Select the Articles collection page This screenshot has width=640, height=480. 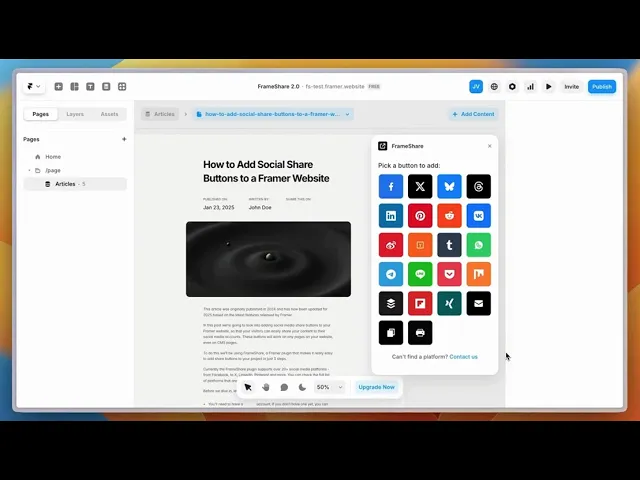(75, 184)
